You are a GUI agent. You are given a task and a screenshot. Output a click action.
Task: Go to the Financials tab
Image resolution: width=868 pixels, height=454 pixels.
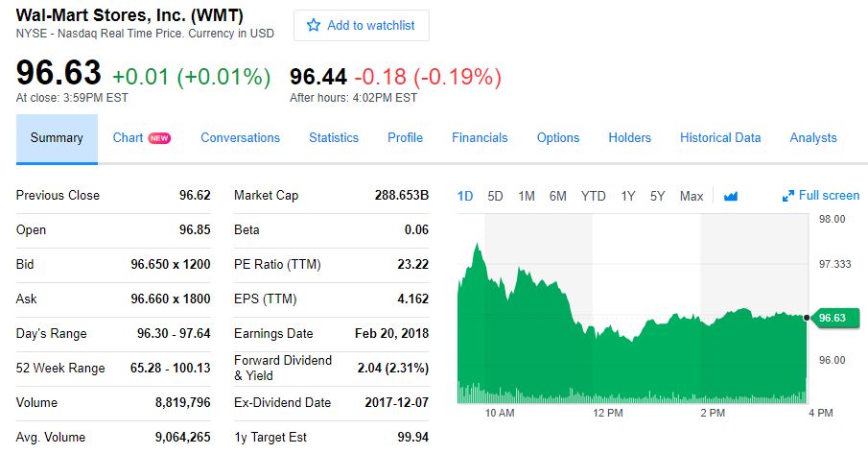tap(480, 138)
